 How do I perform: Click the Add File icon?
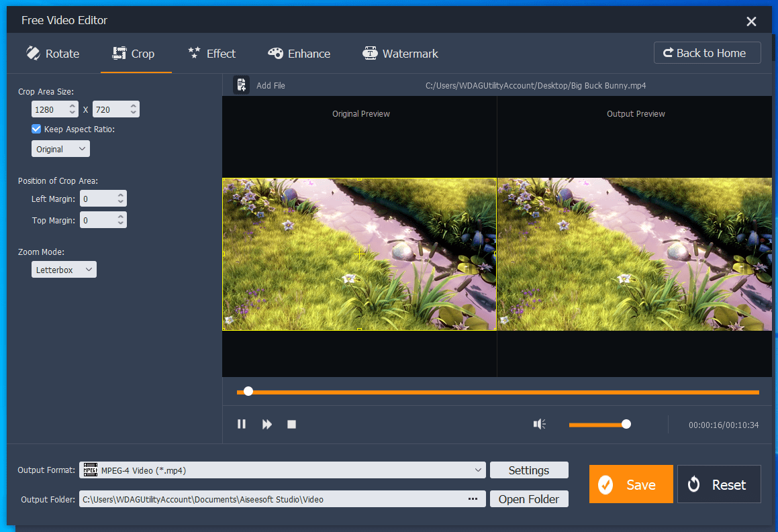(241, 85)
